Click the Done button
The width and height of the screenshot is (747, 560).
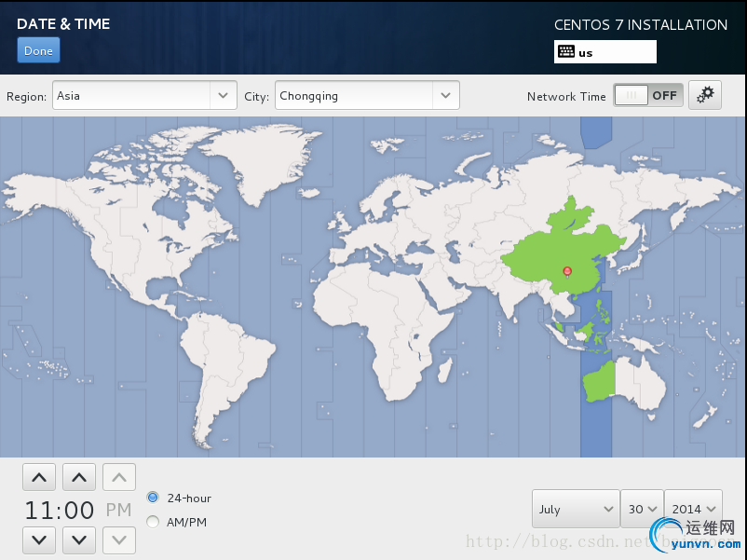pyautogui.click(x=38, y=50)
